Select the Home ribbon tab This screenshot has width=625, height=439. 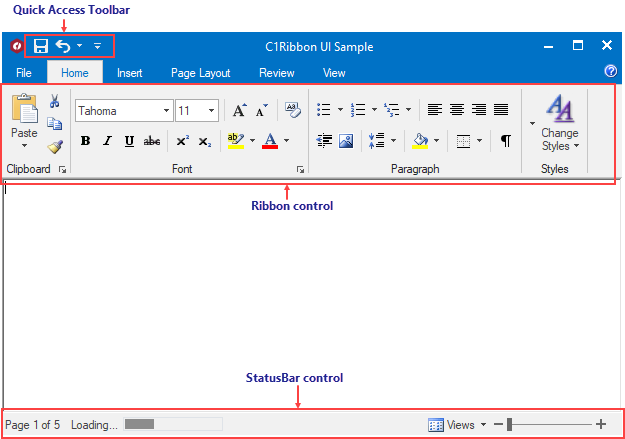click(x=75, y=73)
